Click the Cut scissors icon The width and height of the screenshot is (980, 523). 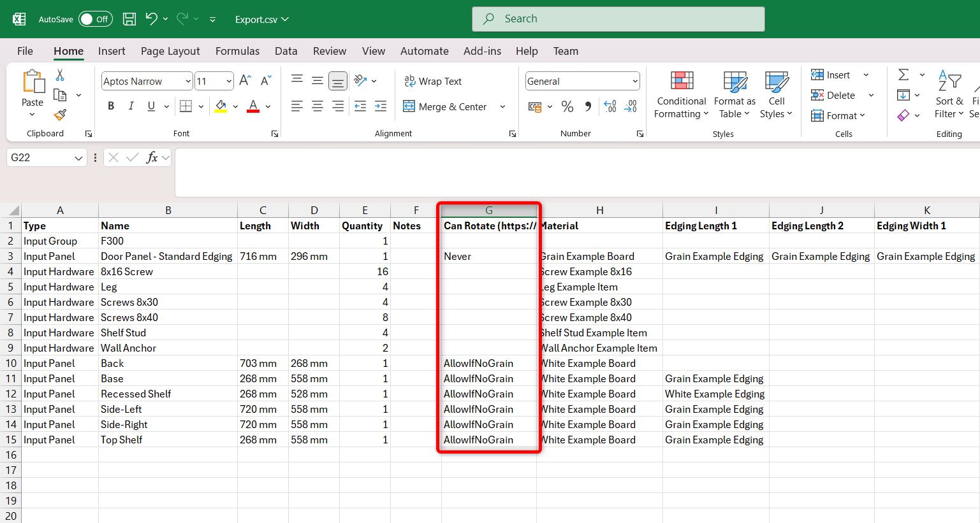pyautogui.click(x=60, y=75)
